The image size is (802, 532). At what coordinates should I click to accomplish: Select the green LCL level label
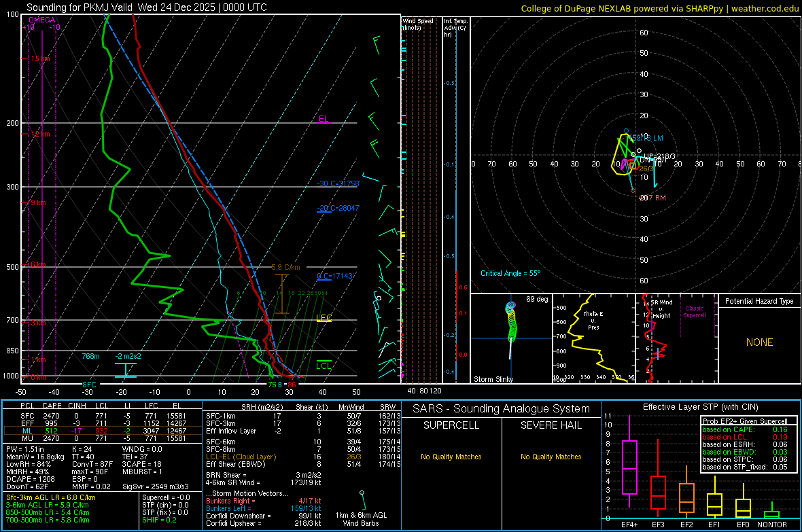click(x=324, y=366)
